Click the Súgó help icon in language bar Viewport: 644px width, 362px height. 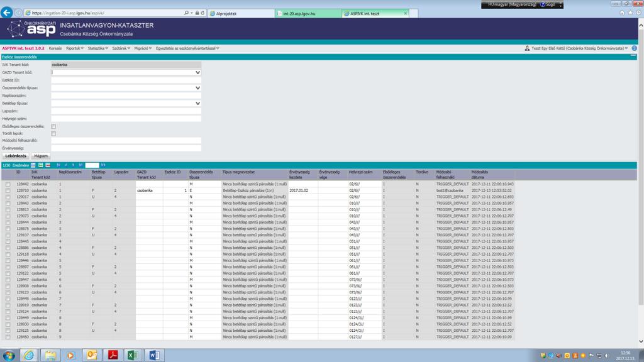(543, 4)
